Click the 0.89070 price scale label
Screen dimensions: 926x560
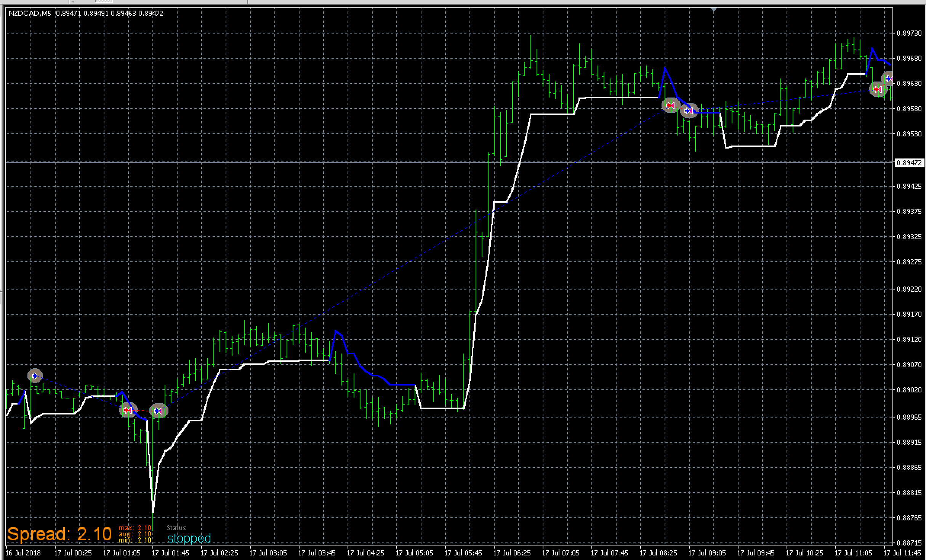click(x=909, y=365)
